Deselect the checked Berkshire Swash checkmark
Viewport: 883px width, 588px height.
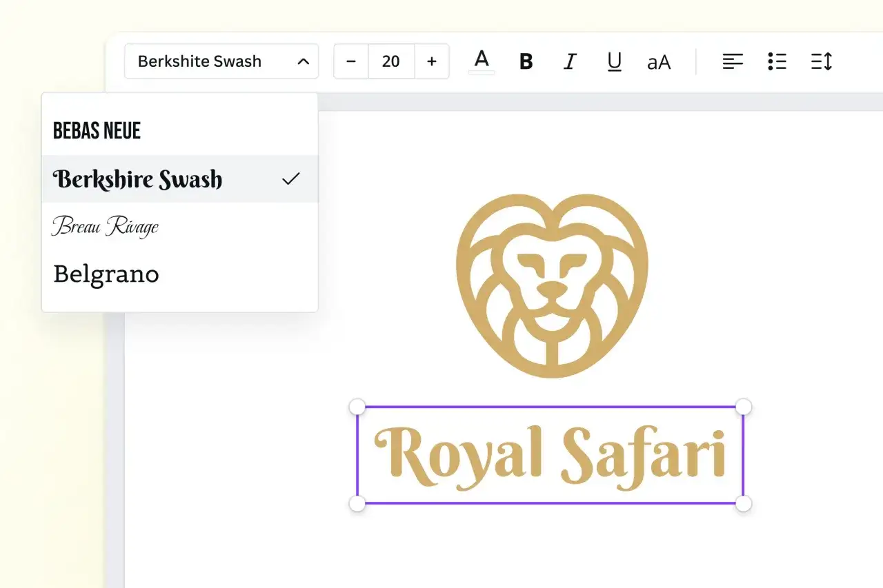click(x=291, y=179)
